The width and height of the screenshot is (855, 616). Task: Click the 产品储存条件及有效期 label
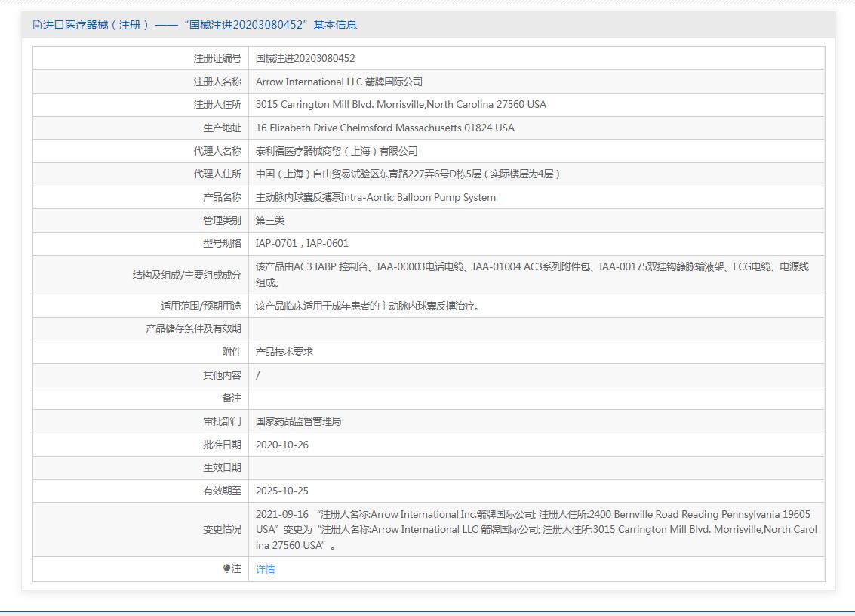click(194, 329)
